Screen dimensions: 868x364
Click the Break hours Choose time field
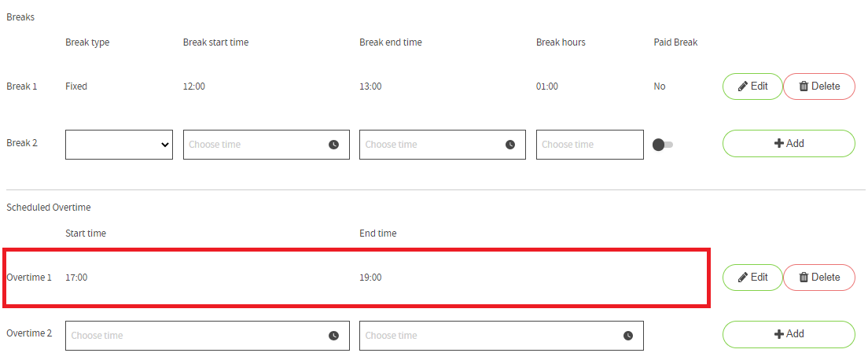590,145
